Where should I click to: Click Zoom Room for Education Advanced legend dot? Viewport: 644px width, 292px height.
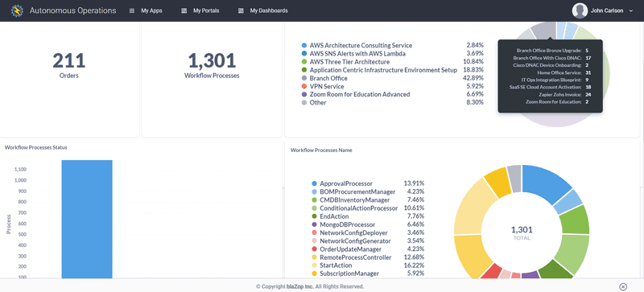304,94
